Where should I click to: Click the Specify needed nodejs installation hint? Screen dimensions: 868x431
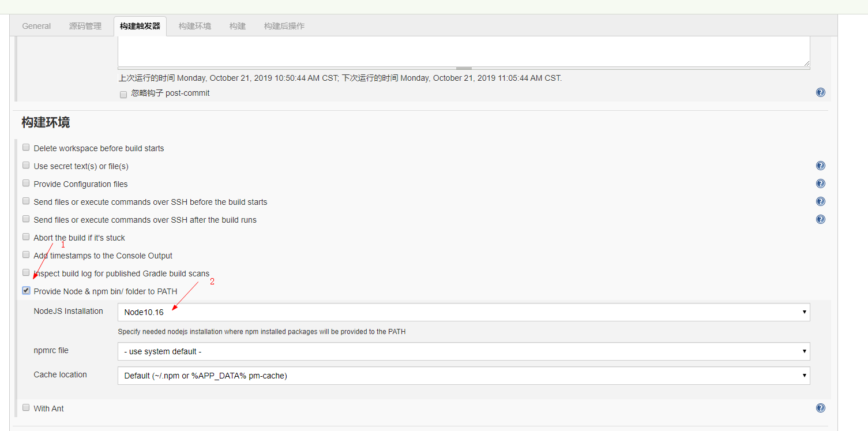[262, 332]
